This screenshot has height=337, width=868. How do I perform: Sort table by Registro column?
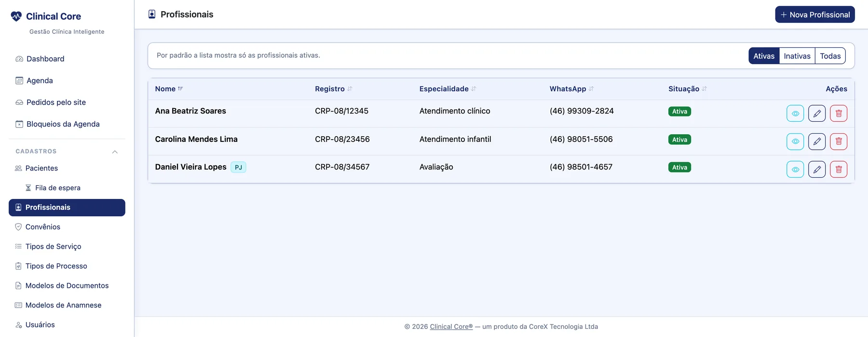pos(334,89)
